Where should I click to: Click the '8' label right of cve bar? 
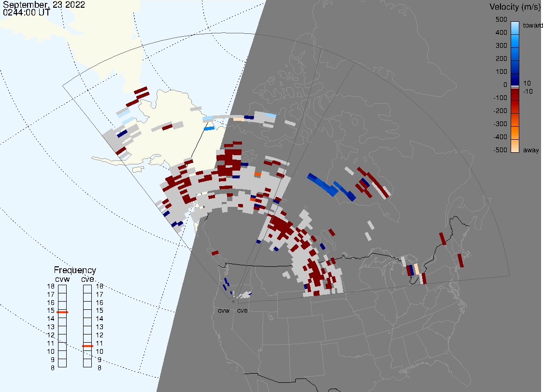tap(100, 368)
